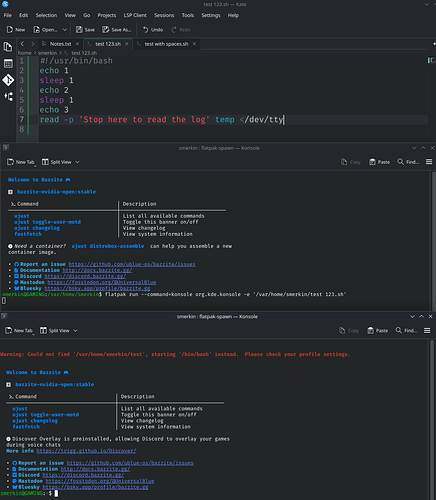
Task: Click New Tab in the lower Konsole window
Action: click(x=19, y=331)
